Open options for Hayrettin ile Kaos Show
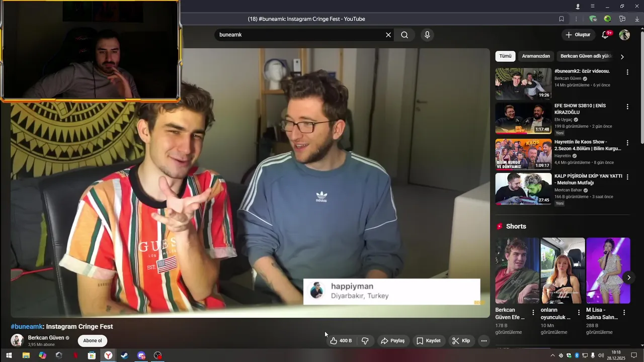This screenshot has height=362, width=644. coord(627,143)
